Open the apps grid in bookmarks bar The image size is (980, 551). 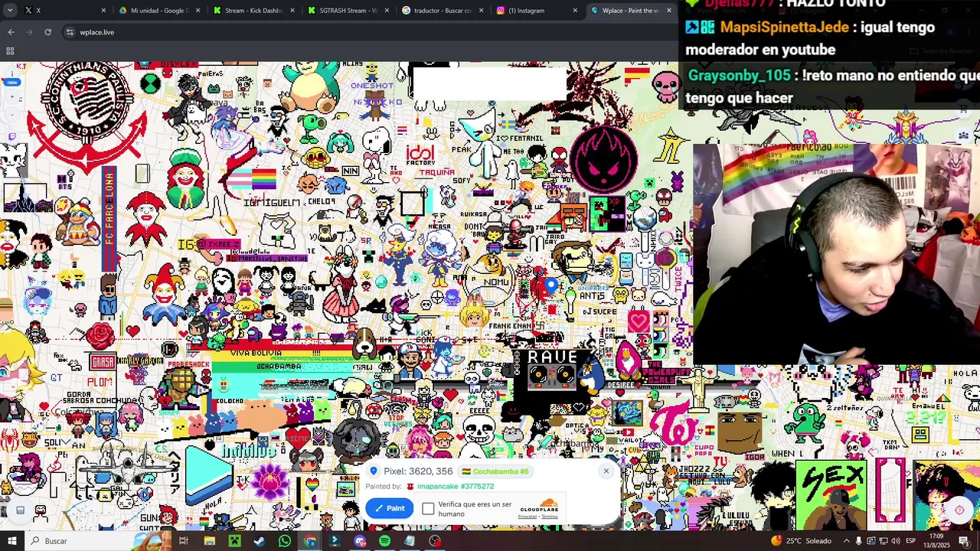10,51
